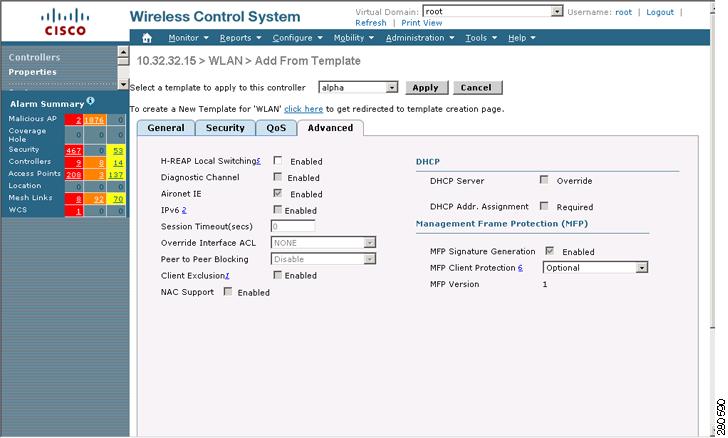
Task: Open the MFP Client Protection dropdown
Action: pyautogui.click(x=595, y=268)
